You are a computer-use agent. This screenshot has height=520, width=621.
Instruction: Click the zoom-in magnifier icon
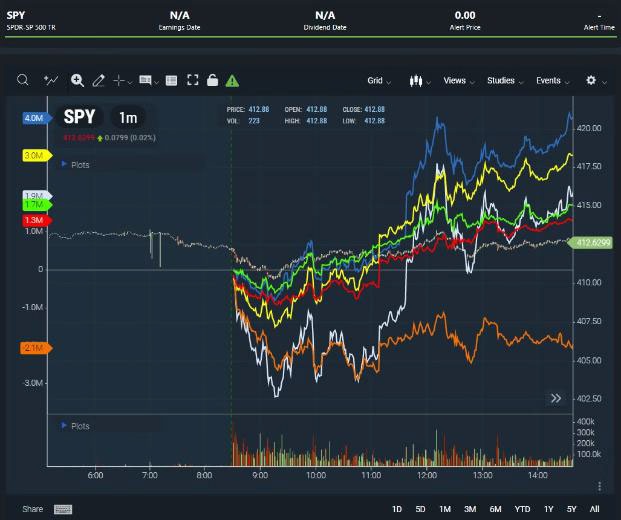point(77,80)
